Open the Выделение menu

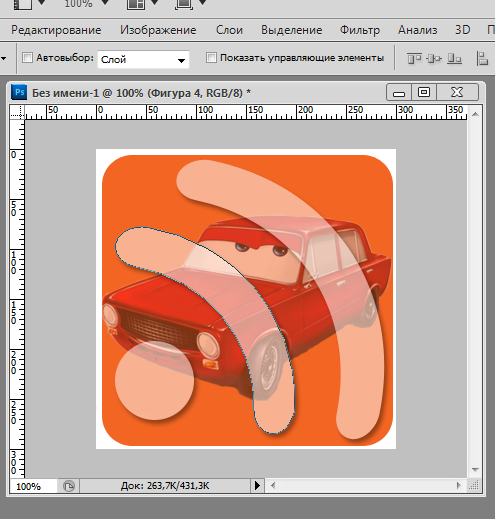point(291,30)
